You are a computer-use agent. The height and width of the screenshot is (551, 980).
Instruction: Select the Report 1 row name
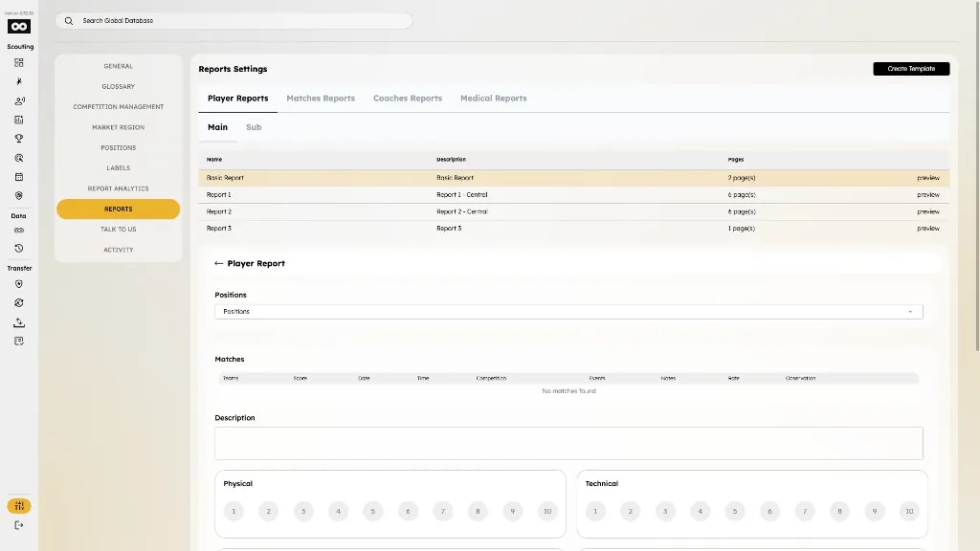[219, 195]
